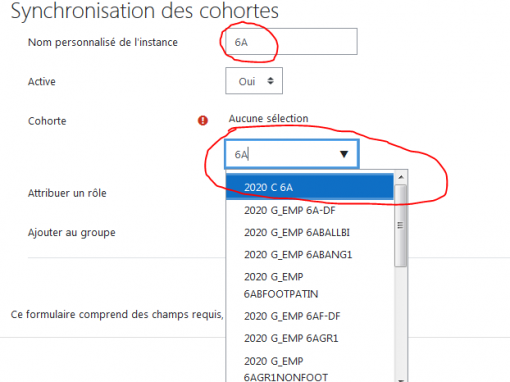The height and width of the screenshot is (382, 510).
Task: Select the '2020 C 6A' cohort option
Action: click(310, 187)
